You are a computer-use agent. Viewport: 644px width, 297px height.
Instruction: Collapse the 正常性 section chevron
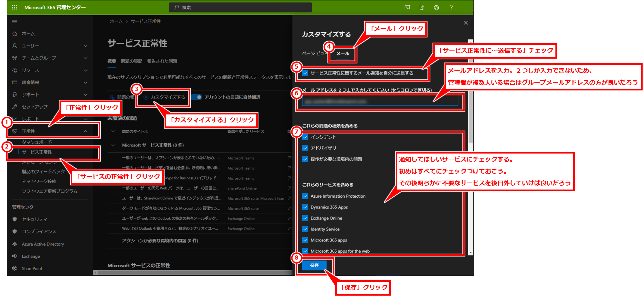coord(85,131)
